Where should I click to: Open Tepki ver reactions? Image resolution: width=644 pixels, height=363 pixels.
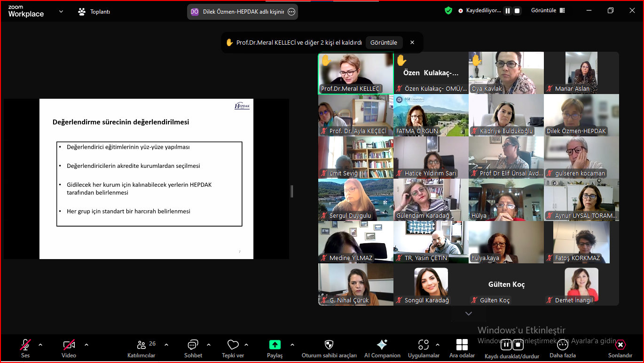point(233,348)
